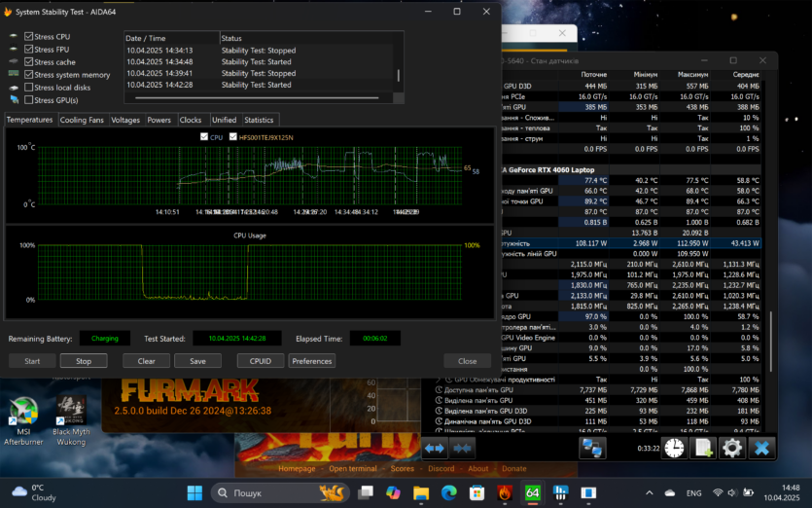
Task: Toggle the CPU temperature graph checkbox
Action: click(204, 137)
